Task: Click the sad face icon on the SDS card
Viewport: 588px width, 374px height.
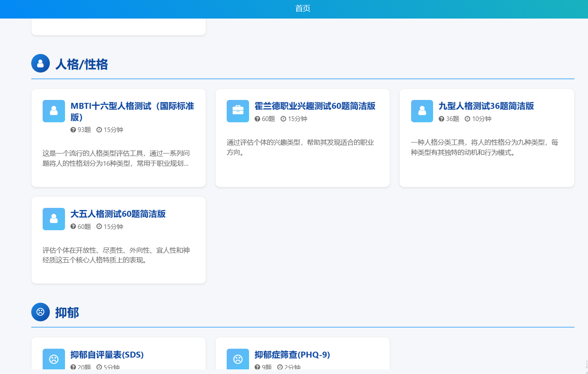Action: tap(54, 360)
